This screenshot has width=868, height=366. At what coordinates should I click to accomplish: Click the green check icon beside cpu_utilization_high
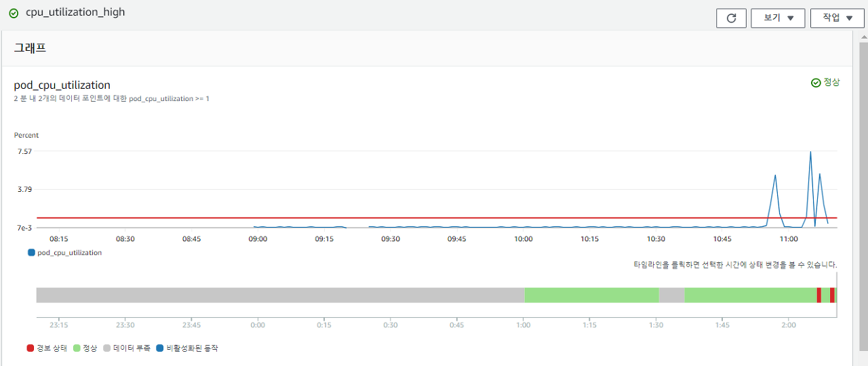click(x=14, y=13)
